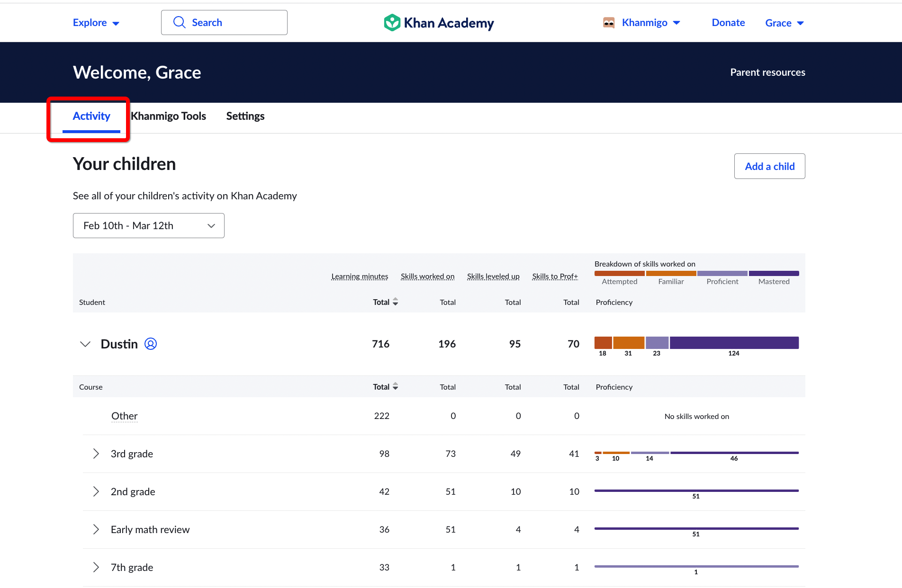Open the Parent resources link
This screenshot has height=588, width=902.
767,72
